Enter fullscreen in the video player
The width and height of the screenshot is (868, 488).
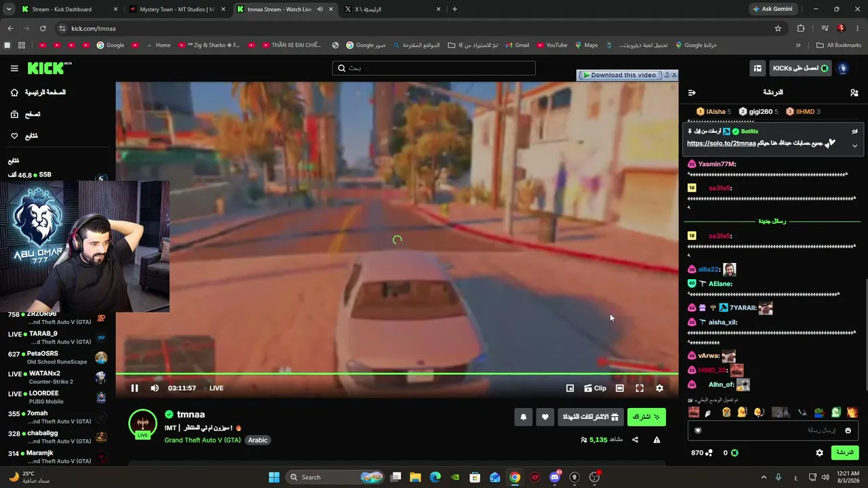[x=639, y=388]
